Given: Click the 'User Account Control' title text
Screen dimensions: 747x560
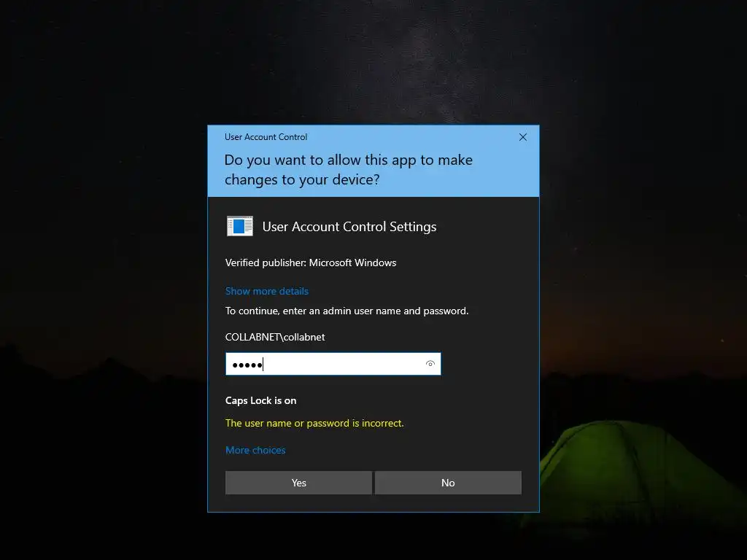Looking at the screenshot, I should [x=266, y=137].
